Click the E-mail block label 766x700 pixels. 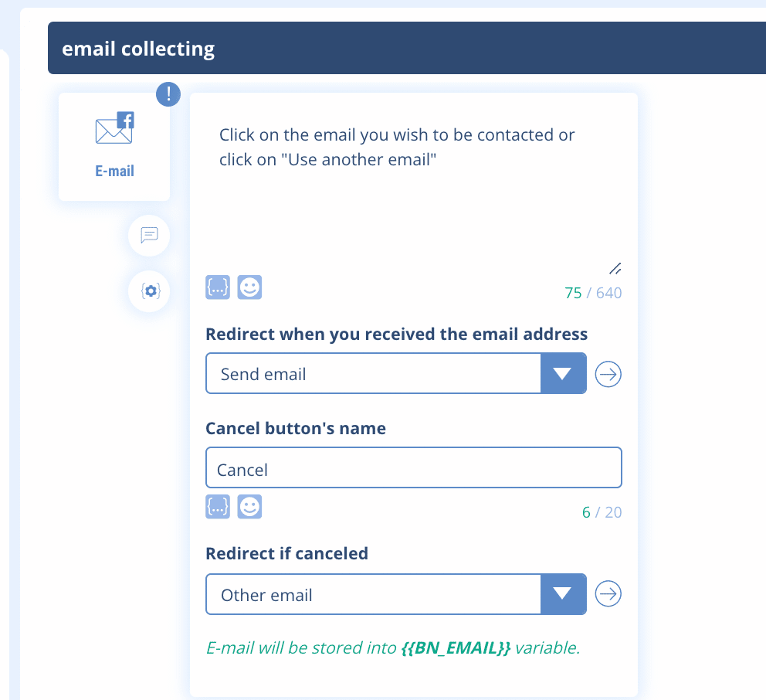point(114,172)
